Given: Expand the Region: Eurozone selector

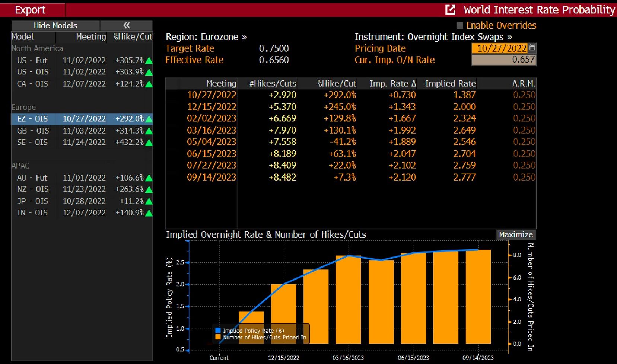Looking at the screenshot, I should pos(206,37).
